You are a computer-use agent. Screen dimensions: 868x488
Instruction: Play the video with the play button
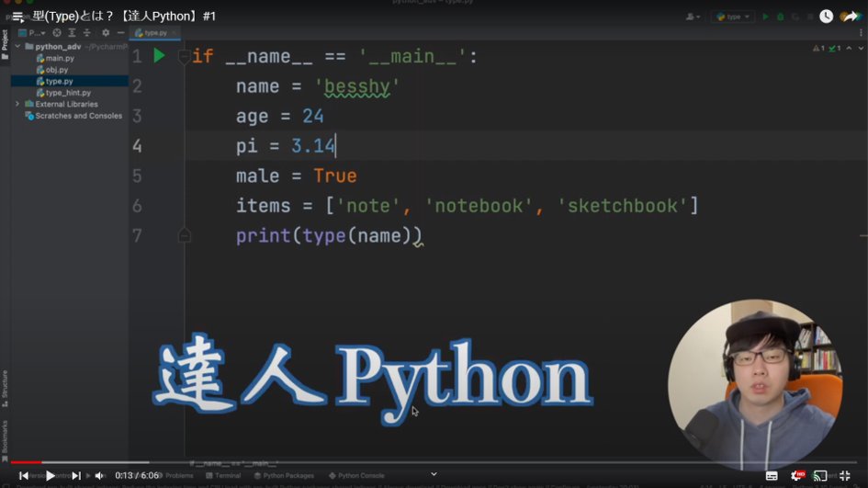coord(51,475)
